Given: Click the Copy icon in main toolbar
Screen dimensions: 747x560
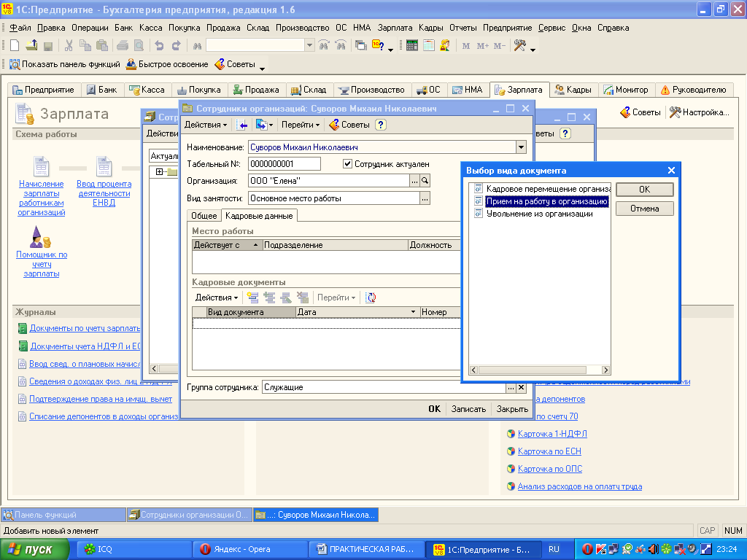Looking at the screenshot, I should coord(85,46).
